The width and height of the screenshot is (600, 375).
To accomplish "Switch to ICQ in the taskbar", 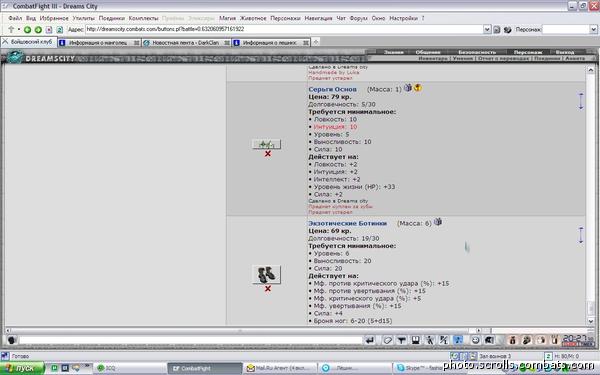I will click(130, 368).
